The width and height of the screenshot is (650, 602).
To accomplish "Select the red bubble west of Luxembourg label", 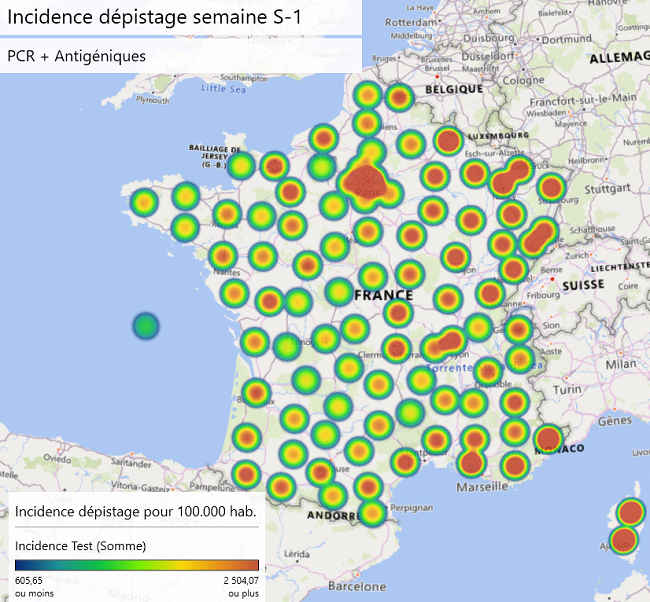I will point(448,141).
